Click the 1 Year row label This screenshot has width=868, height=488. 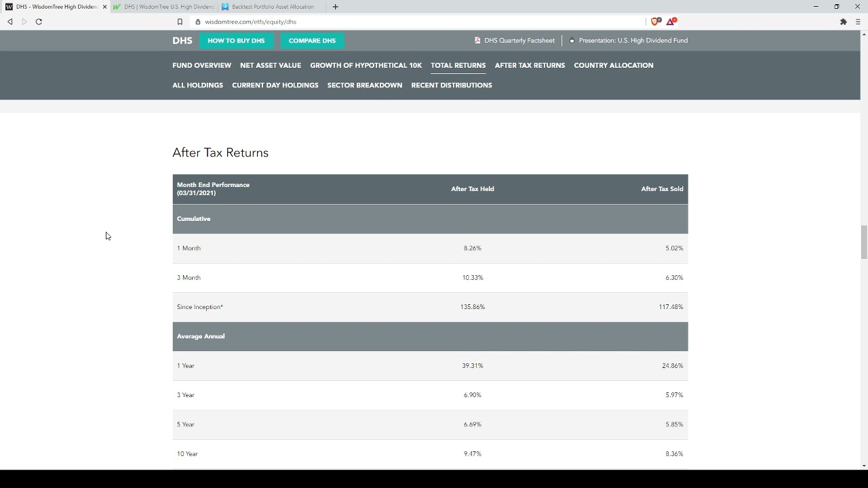click(186, 366)
